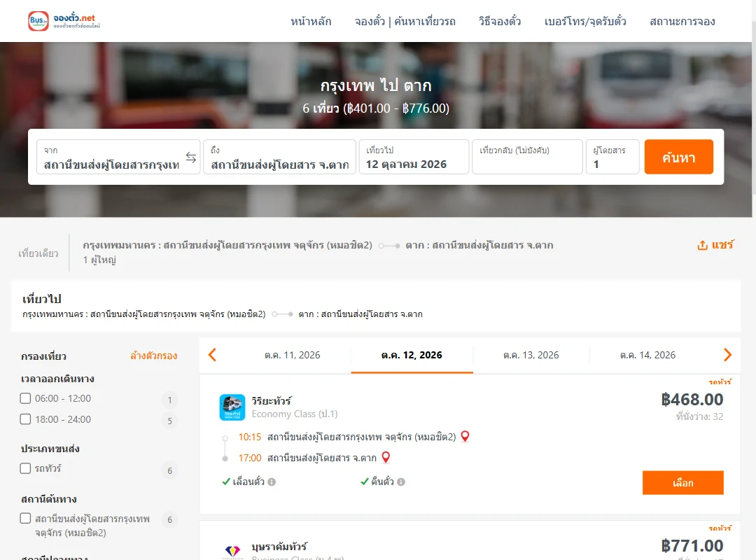The width and height of the screenshot is (756, 560).
Task: Open the ถึง destination station field
Action: pyautogui.click(x=279, y=157)
